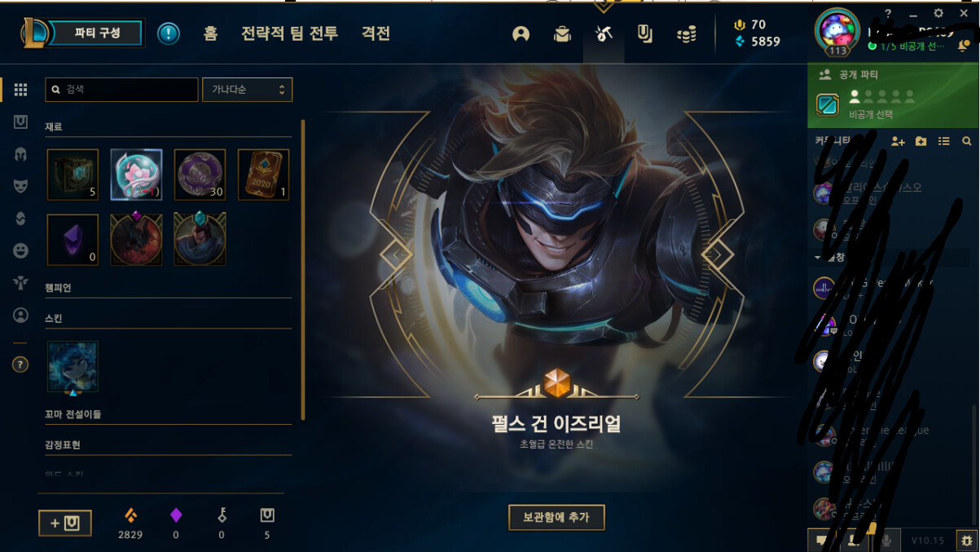Click the bug report icon
Viewport: 980px width, 552px height.
coord(966,540)
